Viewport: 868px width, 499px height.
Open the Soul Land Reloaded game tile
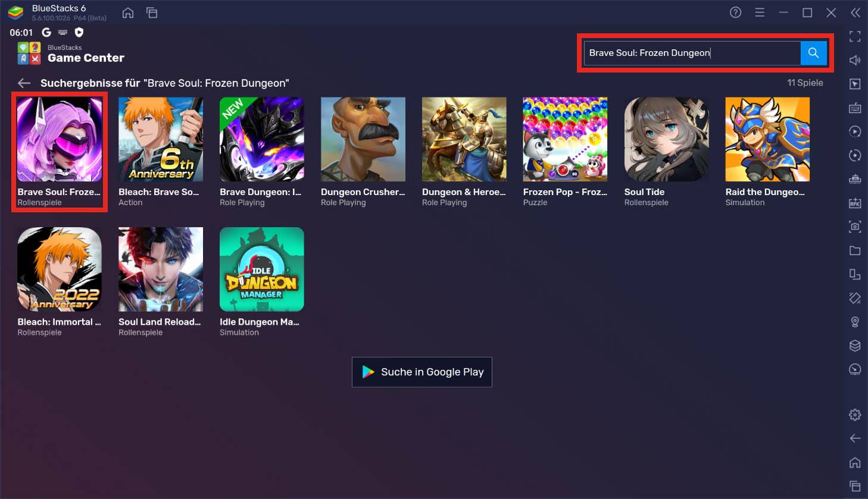(161, 269)
